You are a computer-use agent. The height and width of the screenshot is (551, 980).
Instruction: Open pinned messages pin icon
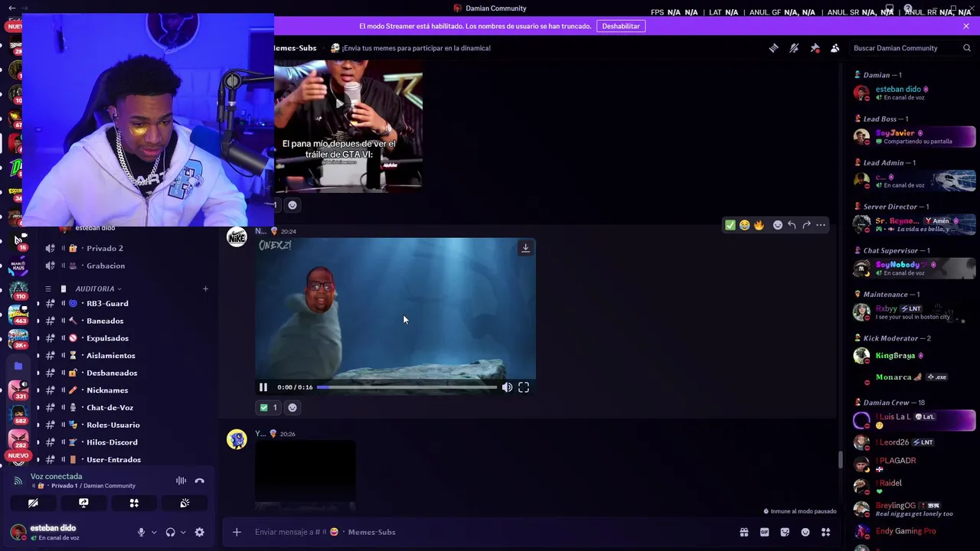pos(815,48)
